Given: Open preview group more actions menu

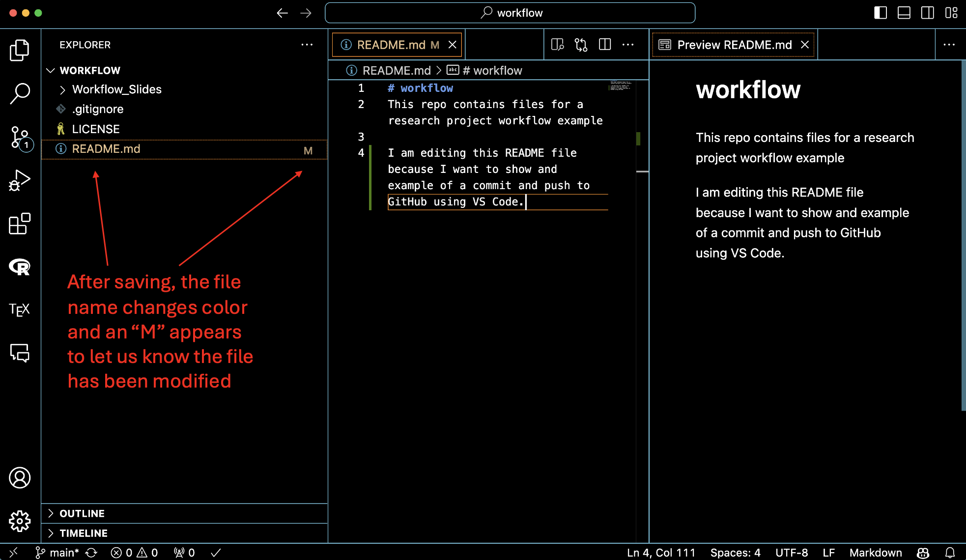Looking at the screenshot, I should pyautogui.click(x=949, y=45).
